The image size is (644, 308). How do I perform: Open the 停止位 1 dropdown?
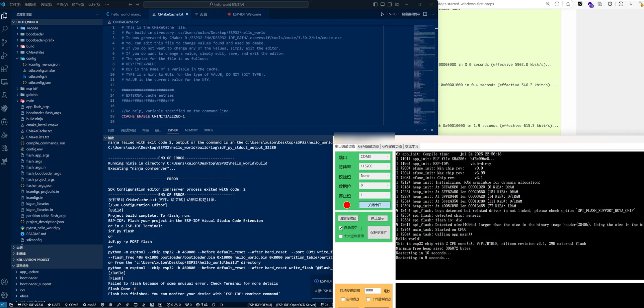click(374, 195)
